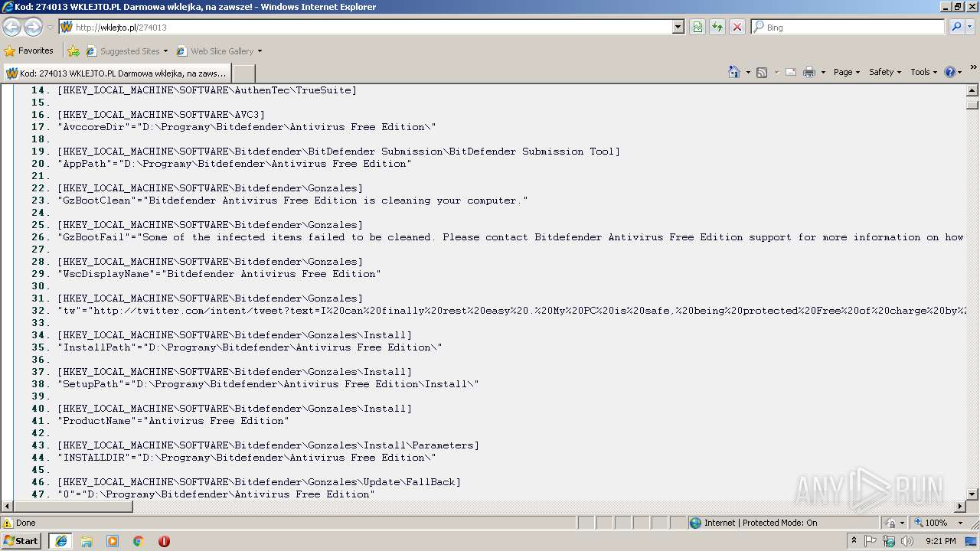Click the vertical scrollbar up arrow
The height and width of the screenshot is (551, 980).
[x=972, y=91]
